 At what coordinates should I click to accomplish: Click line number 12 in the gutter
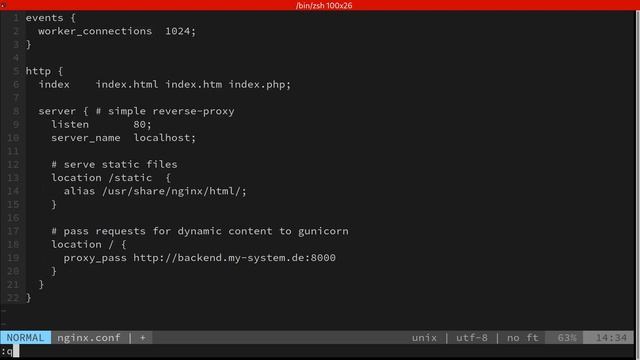13,164
